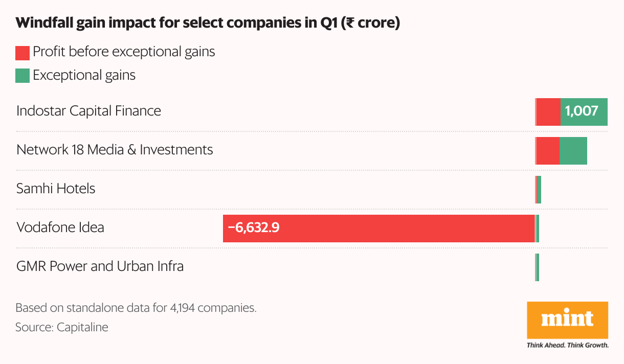Select the Exceptional gains legend label
This screenshot has height=364, width=624.
[x=84, y=75]
